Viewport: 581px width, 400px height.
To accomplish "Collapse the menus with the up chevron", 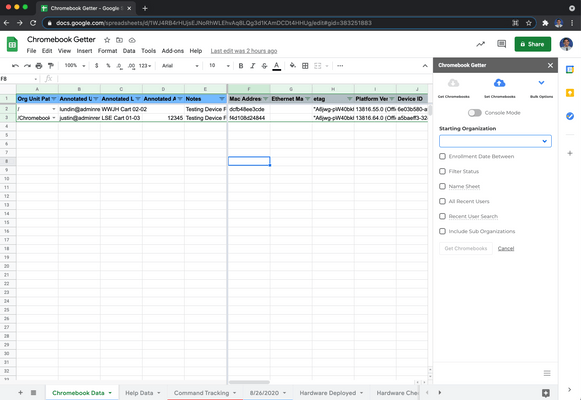I will tap(425, 66).
